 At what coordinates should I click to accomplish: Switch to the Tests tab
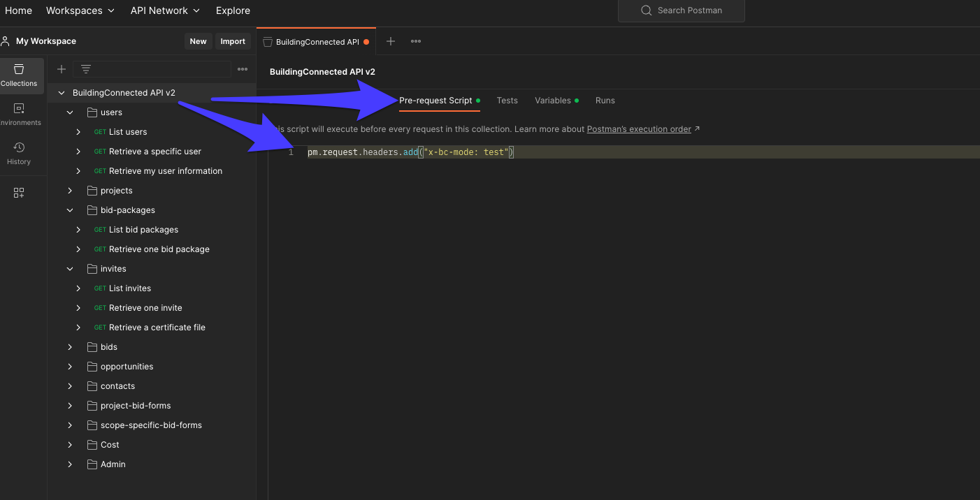click(x=507, y=100)
